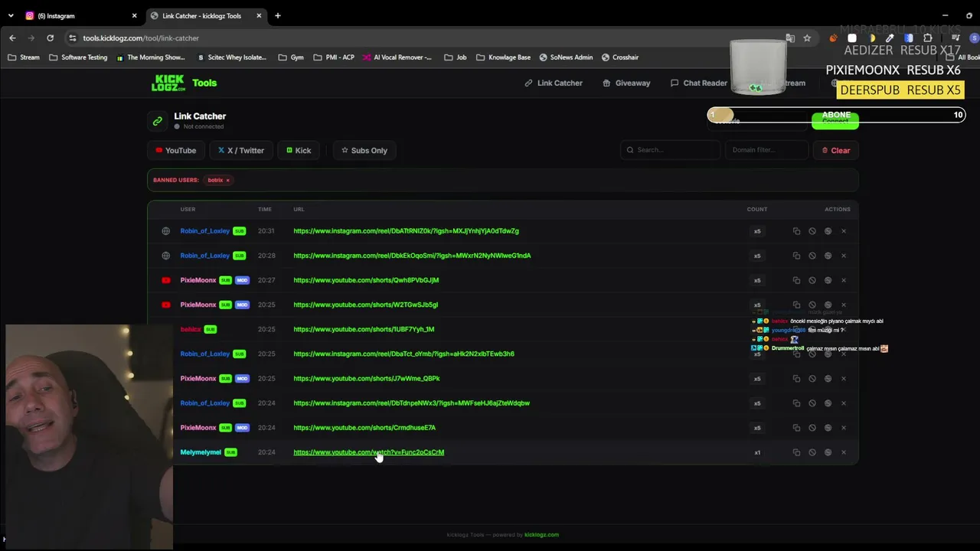
Task: Click the globe icon in the 20:27 row
Action: [828, 280]
